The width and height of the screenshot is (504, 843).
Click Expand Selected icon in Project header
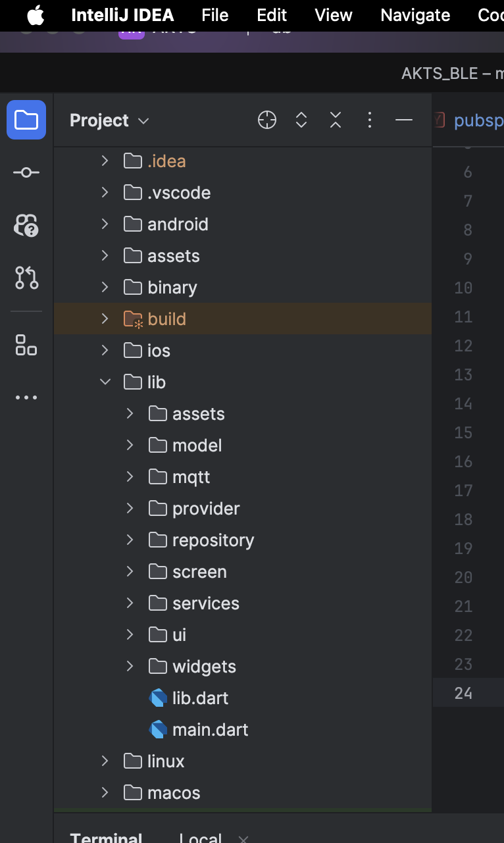pos(301,120)
